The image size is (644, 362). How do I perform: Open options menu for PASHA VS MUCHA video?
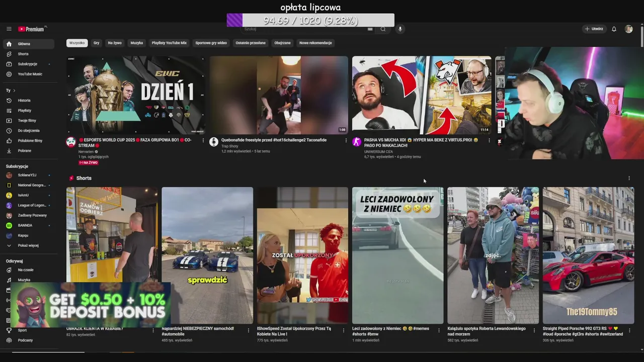[x=489, y=140]
